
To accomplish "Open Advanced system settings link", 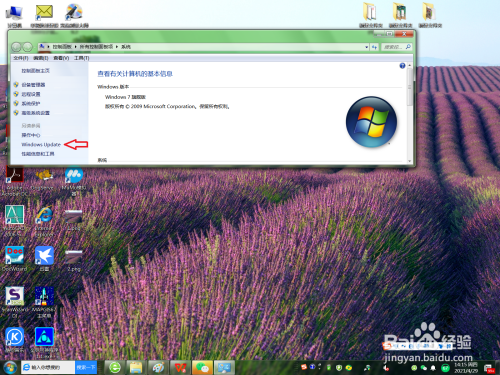I will coord(36,113).
